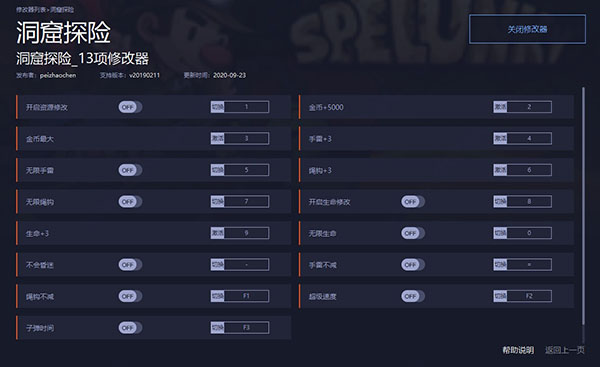The image size is (600, 367).
Task: Click the 激活 label for 生命+3
Action: pos(217,233)
